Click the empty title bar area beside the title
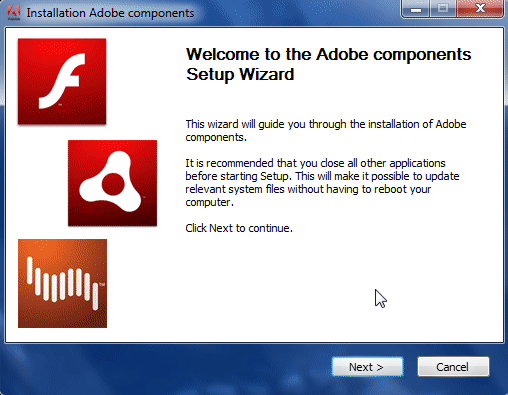Screen dimensions: 508x395 (297, 13)
